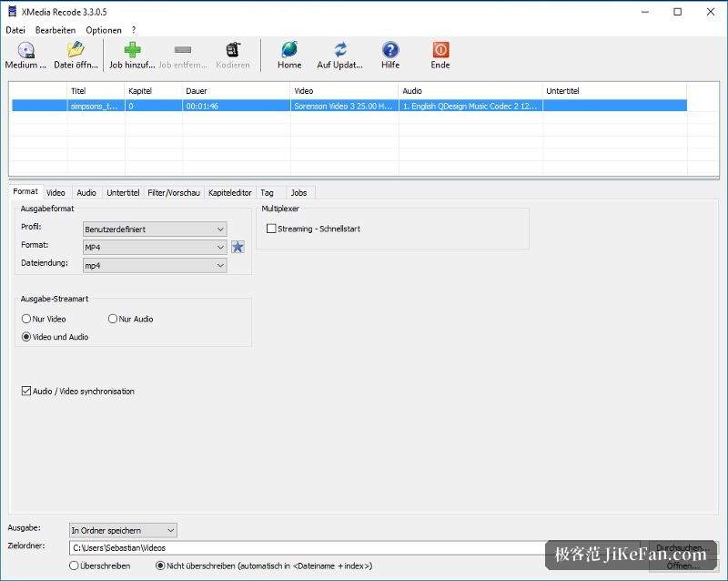This screenshot has width=728, height=581.
Task: Open the Bearbeiten menu
Action: pos(56,30)
